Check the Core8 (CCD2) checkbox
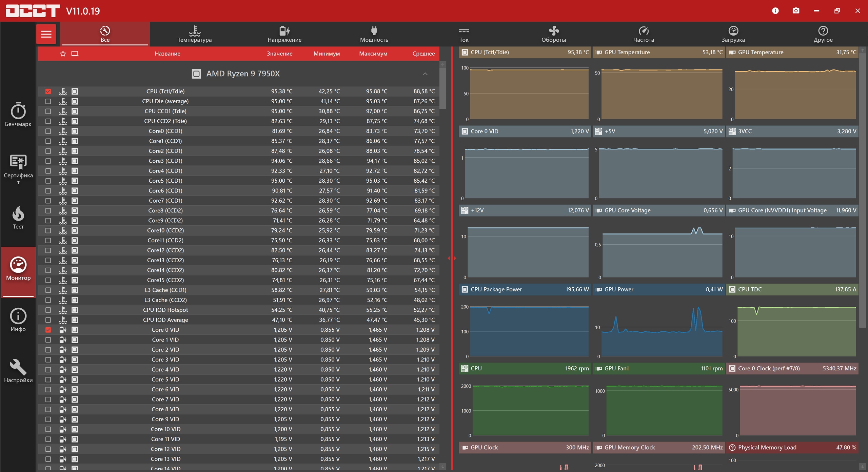 point(48,210)
